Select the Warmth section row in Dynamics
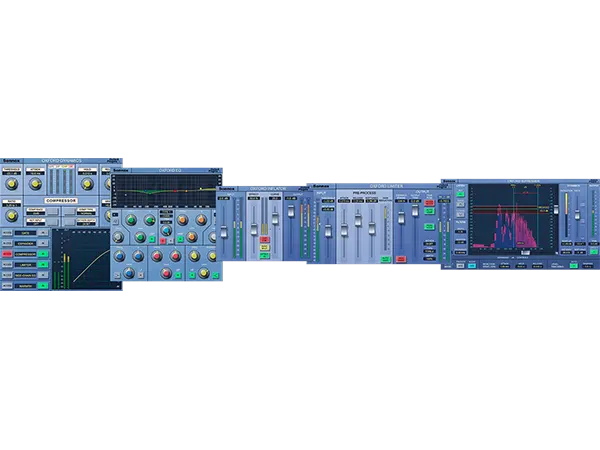Screen dimensions: 600x450 [25, 286]
